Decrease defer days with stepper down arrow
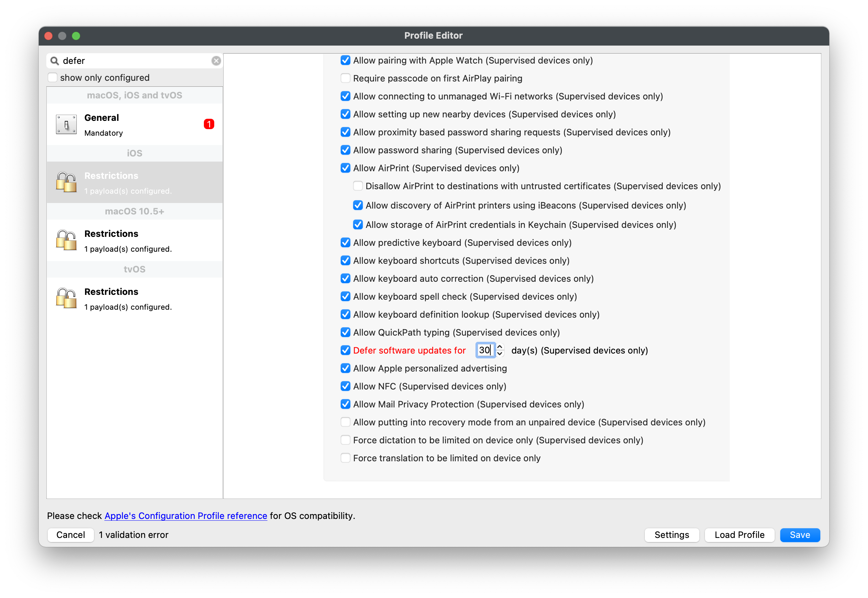Image resolution: width=868 pixels, height=598 pixels. tap(499, 354)
